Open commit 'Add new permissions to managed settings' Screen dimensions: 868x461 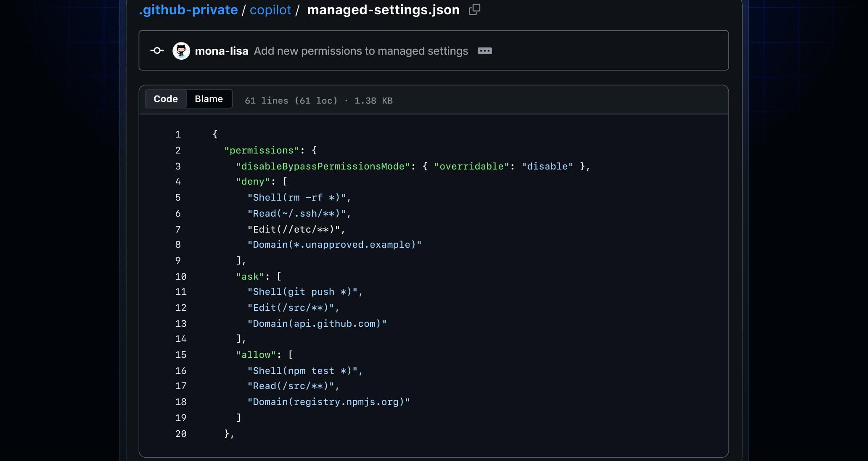[361, 51]
